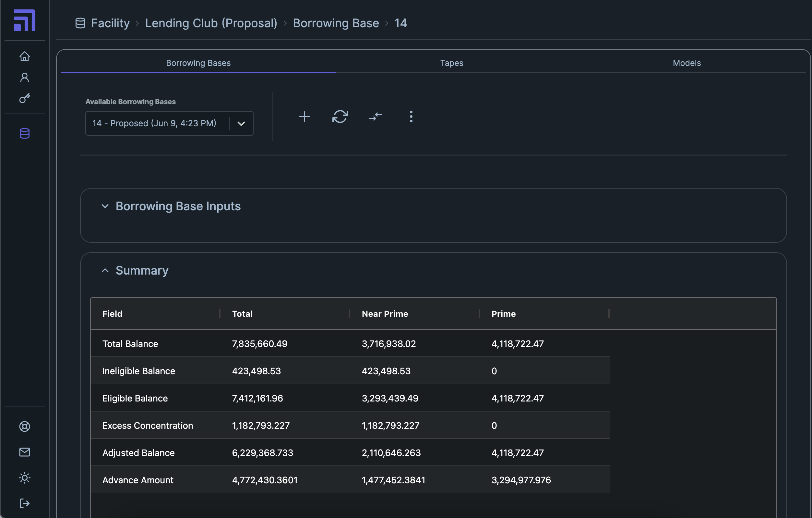Select the database facility sidebar icon
812x518 pixels.
point(25,133)
